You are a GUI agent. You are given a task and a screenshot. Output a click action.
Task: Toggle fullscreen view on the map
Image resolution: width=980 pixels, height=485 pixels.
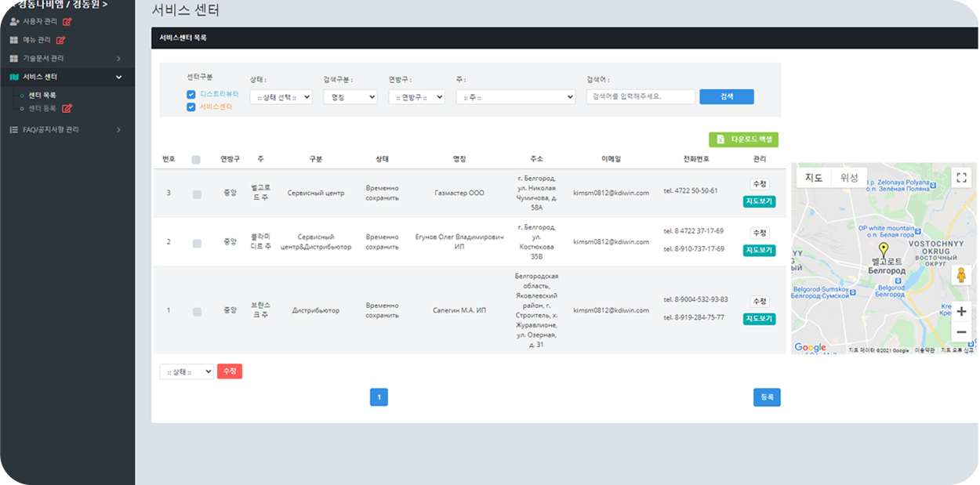pyautogui.click(x=962, y=177)
